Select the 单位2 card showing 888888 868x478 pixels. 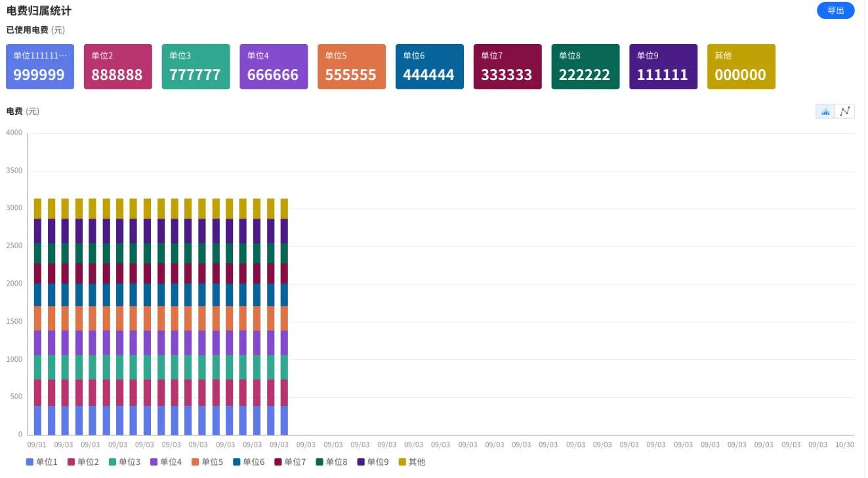click(x=118, y=66)
